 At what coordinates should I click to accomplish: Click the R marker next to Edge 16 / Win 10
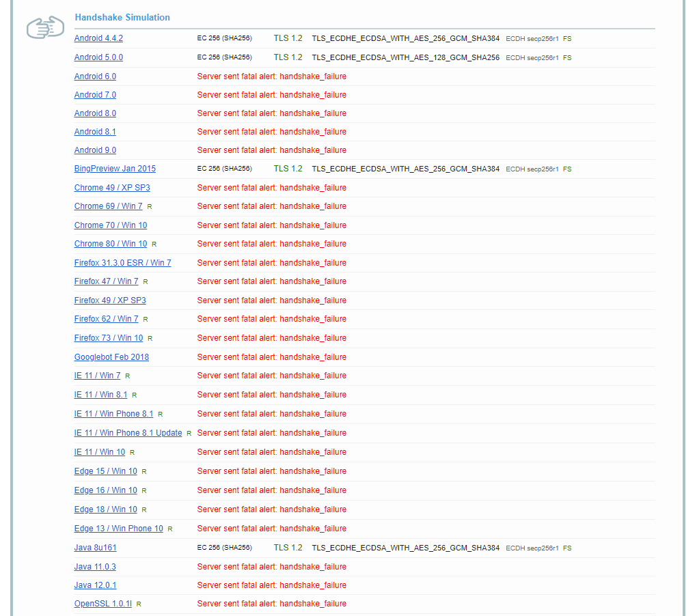[x=144, y=491]
